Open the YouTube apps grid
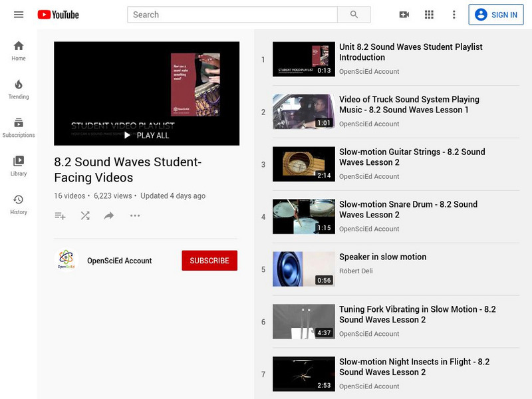Image resolution: width=532 pixels, height=399 pixels. [429, 15]
